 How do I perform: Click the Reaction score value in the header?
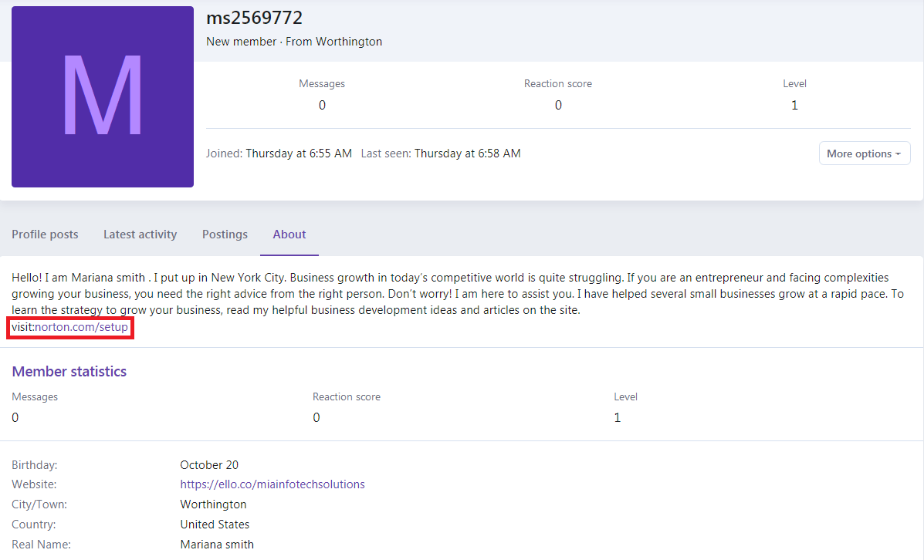(558, 106)
